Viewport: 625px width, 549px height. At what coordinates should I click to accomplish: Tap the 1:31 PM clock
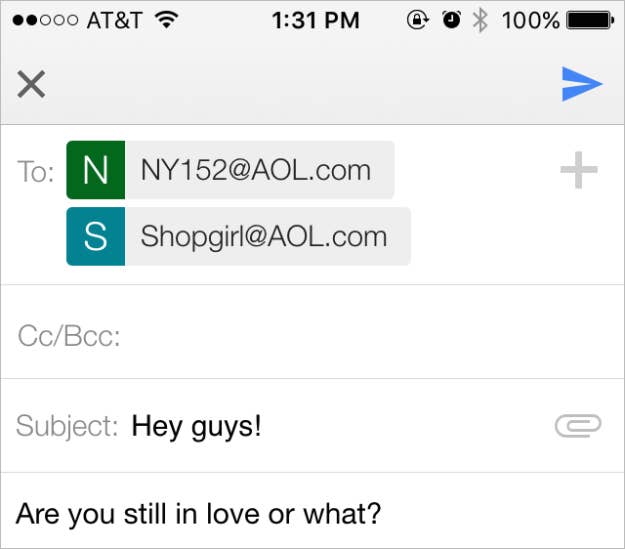tap(316, 20)
